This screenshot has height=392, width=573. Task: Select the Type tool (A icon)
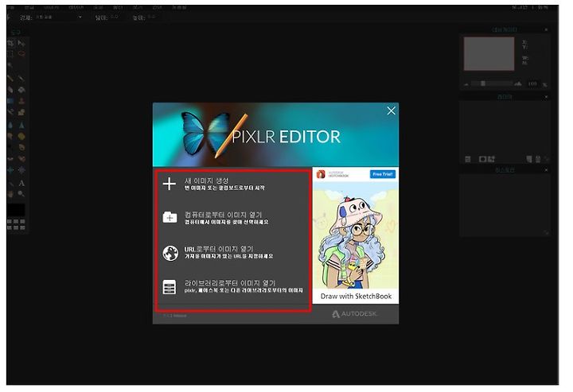[21, 183]
